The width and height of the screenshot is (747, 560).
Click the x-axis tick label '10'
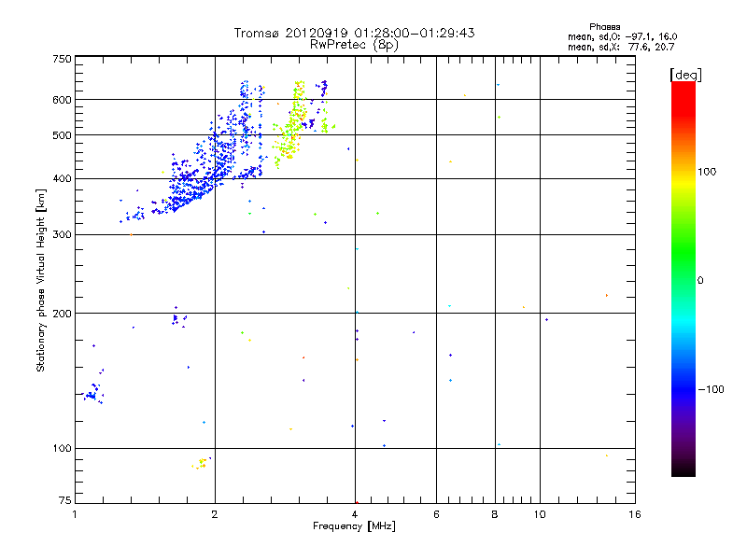(x=540, y=514)
